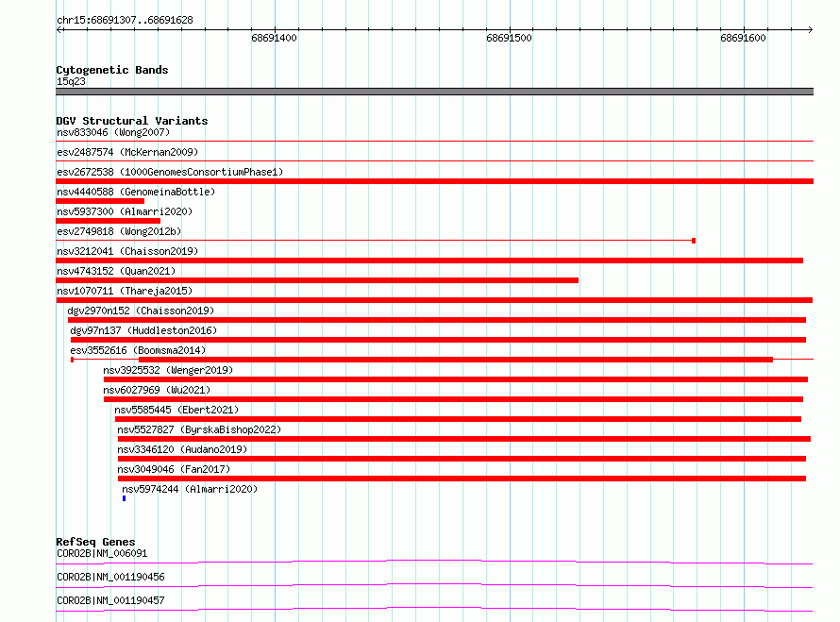840x622 pixels.
Task: Open nsv3925532 (Wenger2019) variant label
Action: point(168,370)
